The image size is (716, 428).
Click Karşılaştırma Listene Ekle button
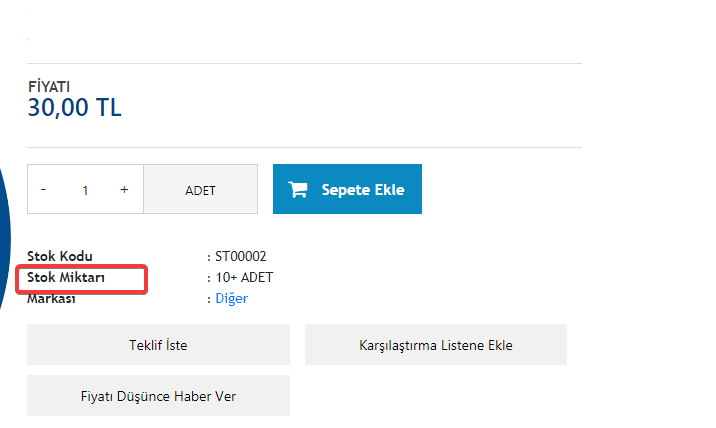tap(436, 345)
